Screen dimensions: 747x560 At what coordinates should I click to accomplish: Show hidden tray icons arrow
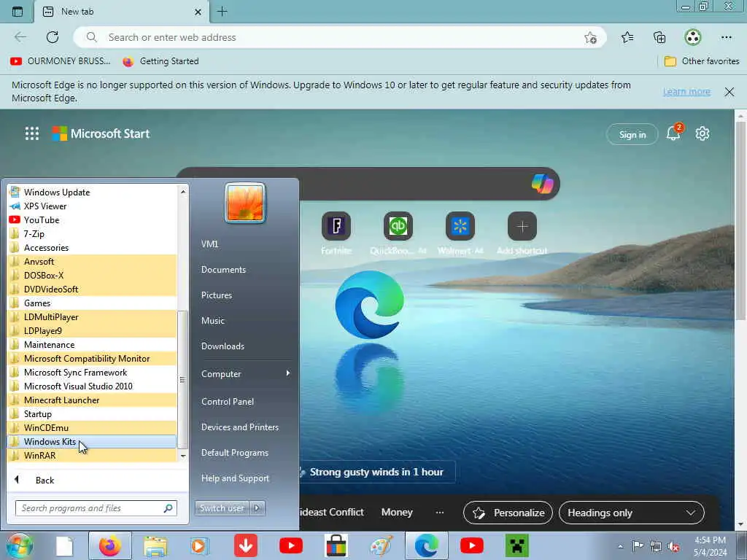click(x=620, y=546)
